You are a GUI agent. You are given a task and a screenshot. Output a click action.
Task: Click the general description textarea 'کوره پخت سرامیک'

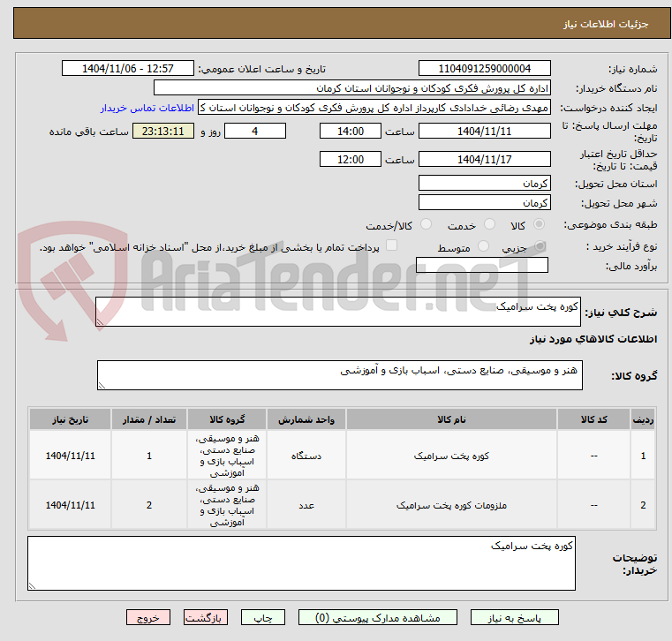[337, 312]
